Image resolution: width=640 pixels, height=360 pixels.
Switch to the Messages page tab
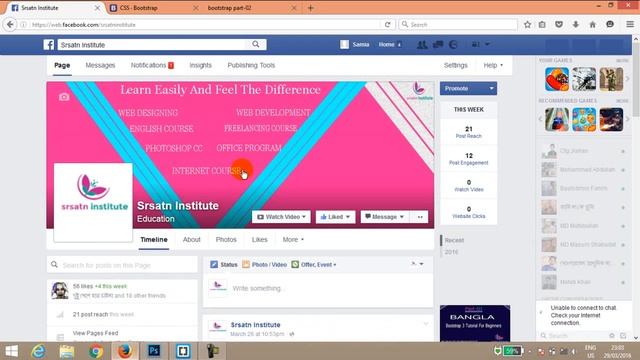click(x=100, y=65)
